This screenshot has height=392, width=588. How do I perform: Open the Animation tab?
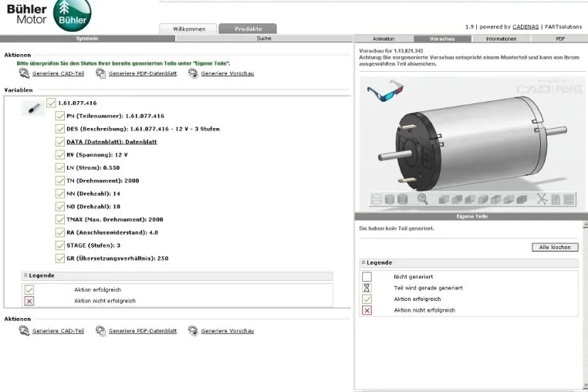coord(384,39)
